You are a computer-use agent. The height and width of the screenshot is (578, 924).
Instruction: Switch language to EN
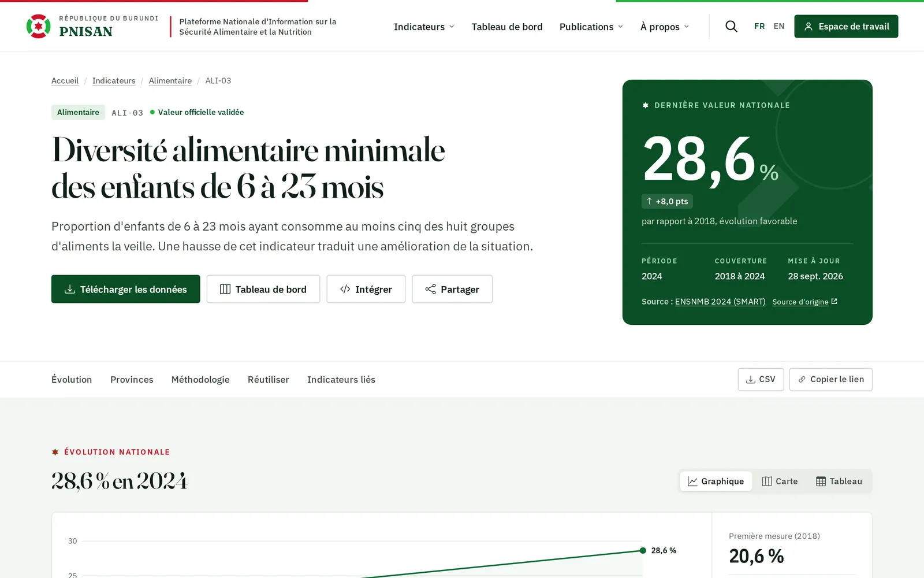[x=779, y=27]
